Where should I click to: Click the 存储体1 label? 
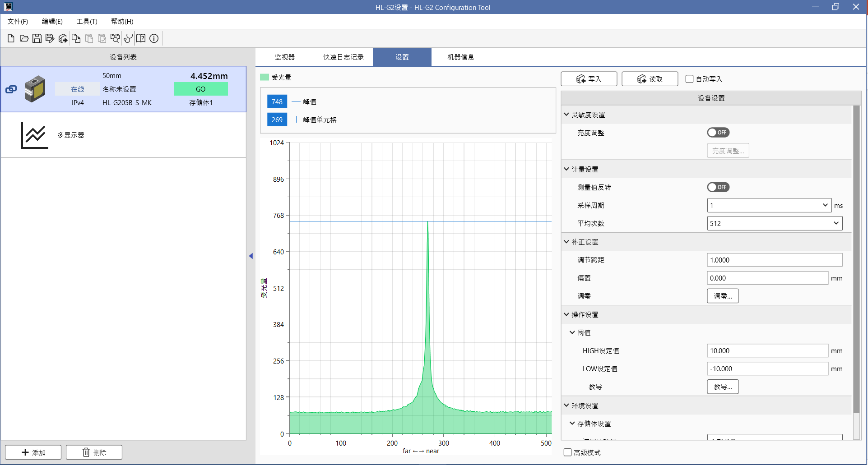point(201,103)
